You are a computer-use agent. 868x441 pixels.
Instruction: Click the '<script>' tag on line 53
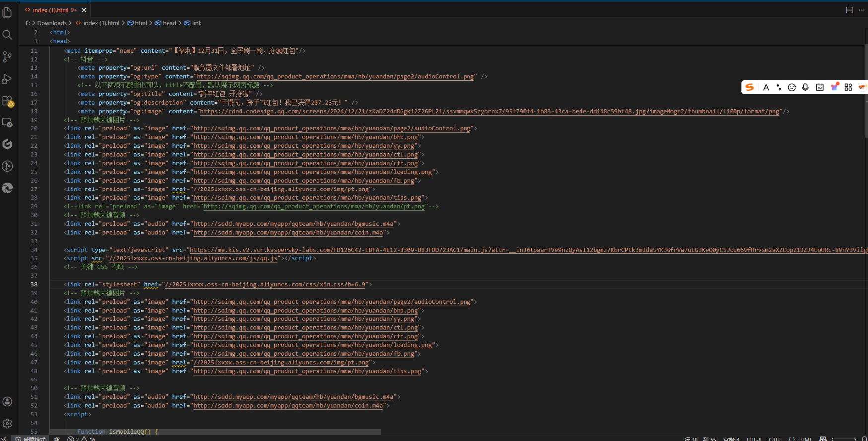pos(77,414)
